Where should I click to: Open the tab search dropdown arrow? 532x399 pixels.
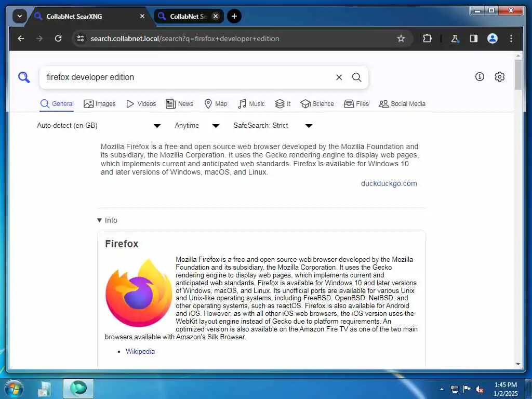20,16
